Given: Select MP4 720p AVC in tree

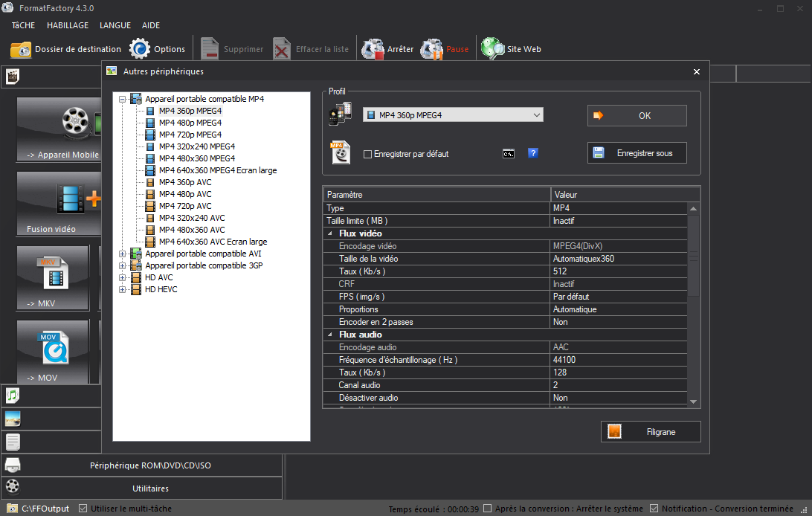Looking at the screenshot, I should tap(185, 206).
